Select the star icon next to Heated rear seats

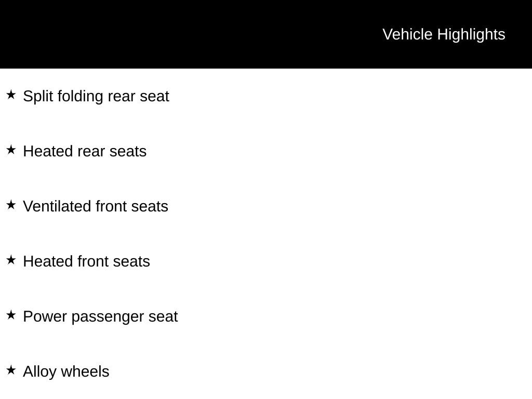click(11, 150)
